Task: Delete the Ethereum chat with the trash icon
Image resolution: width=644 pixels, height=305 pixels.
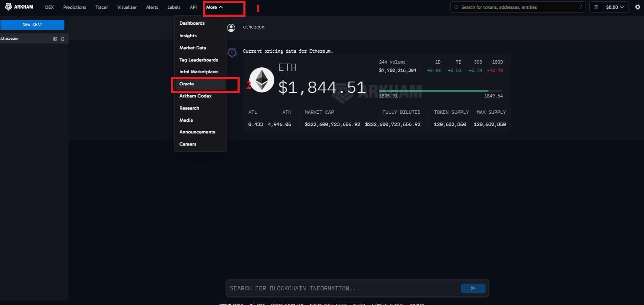Action: (63, 38)
